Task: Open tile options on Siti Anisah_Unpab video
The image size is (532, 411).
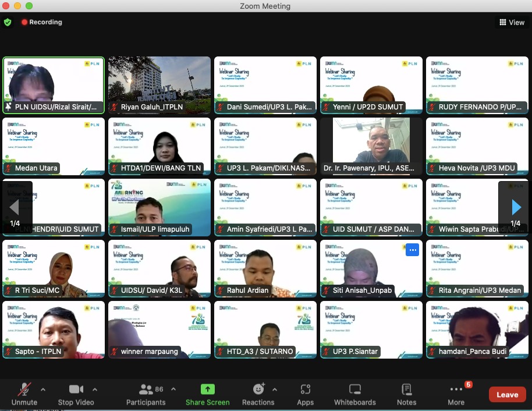Action: pos(413,250)
